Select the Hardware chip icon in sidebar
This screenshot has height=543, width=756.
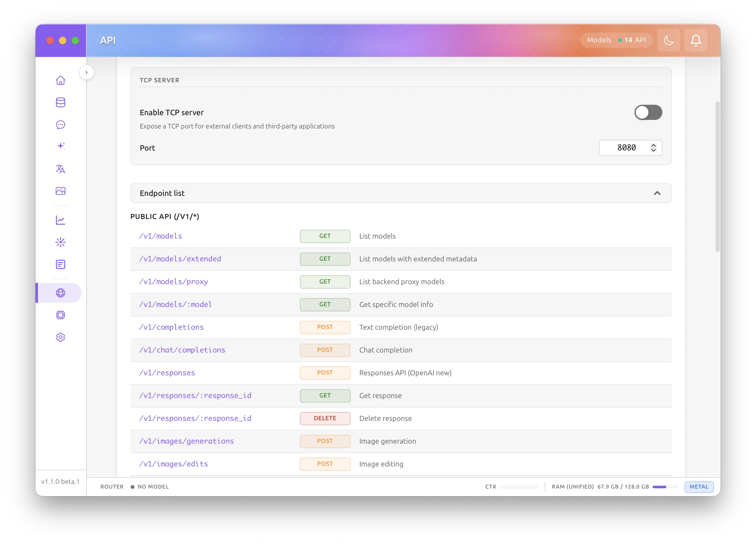pyautogui.click(x=60, y=315)
